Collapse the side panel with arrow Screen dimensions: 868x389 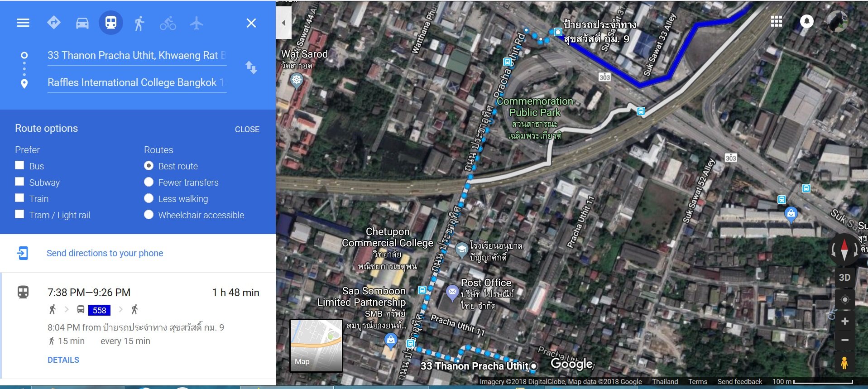pyautogui.click(x=284, y=23)
